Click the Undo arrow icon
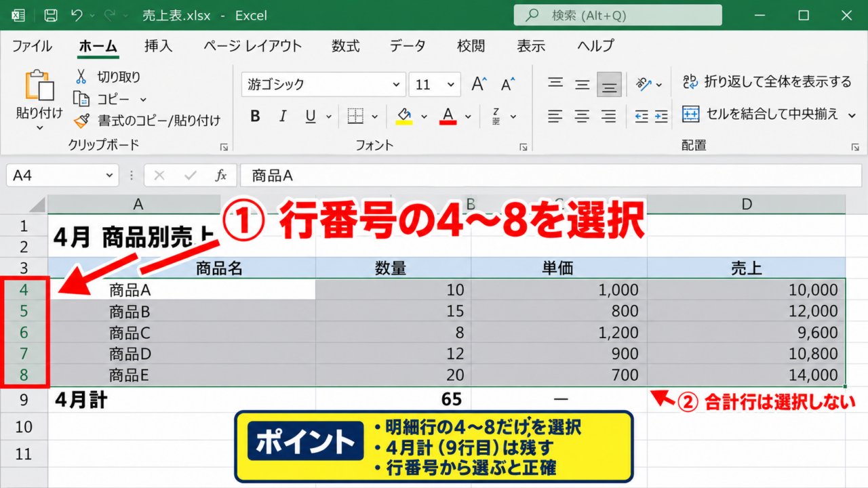The height and width of the screenshot is (488, 868). coord(77,15)
